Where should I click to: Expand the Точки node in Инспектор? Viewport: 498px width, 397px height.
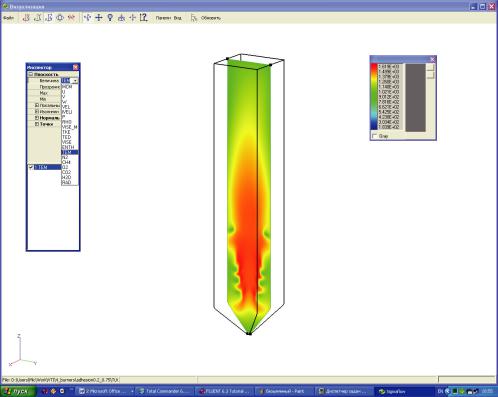[37, 124]
